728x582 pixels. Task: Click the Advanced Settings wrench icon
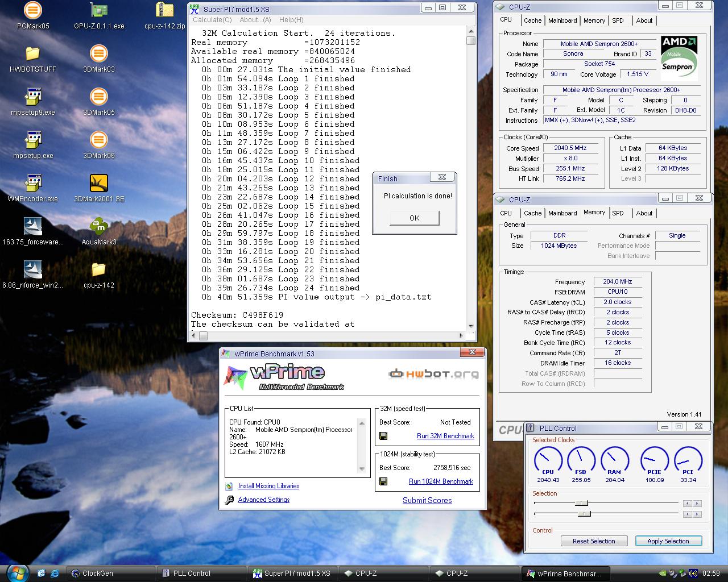229,500
